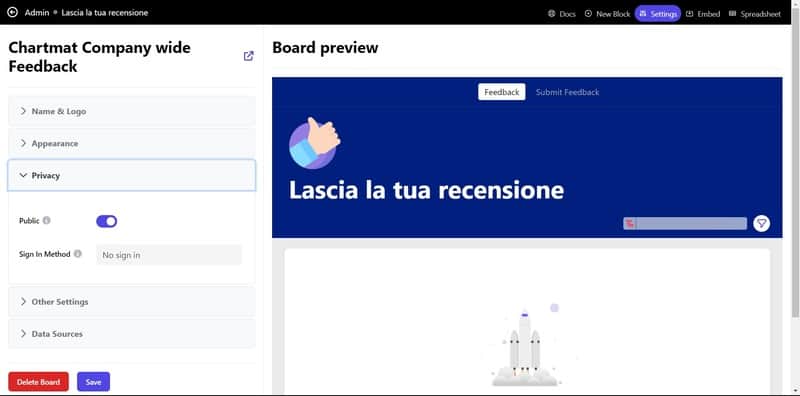Click the thumbs-up board logo
The height and width of the screenshot is (396, 800).
point(314,143)
